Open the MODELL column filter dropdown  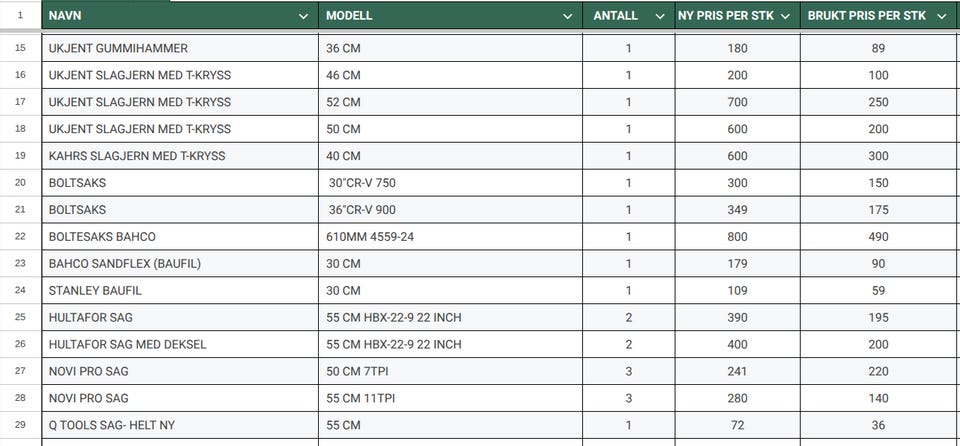point(568,16)
